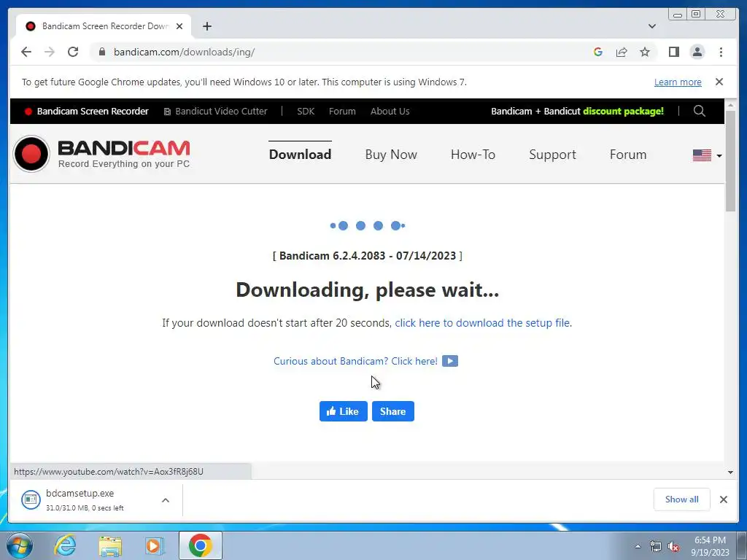This screenshot has width=747, height=560.
Task: Click the address bar URL
Action: point(184,52)
